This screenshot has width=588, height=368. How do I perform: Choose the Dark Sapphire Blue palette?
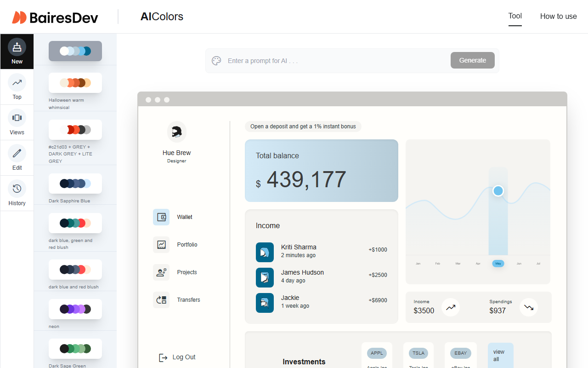75,184
